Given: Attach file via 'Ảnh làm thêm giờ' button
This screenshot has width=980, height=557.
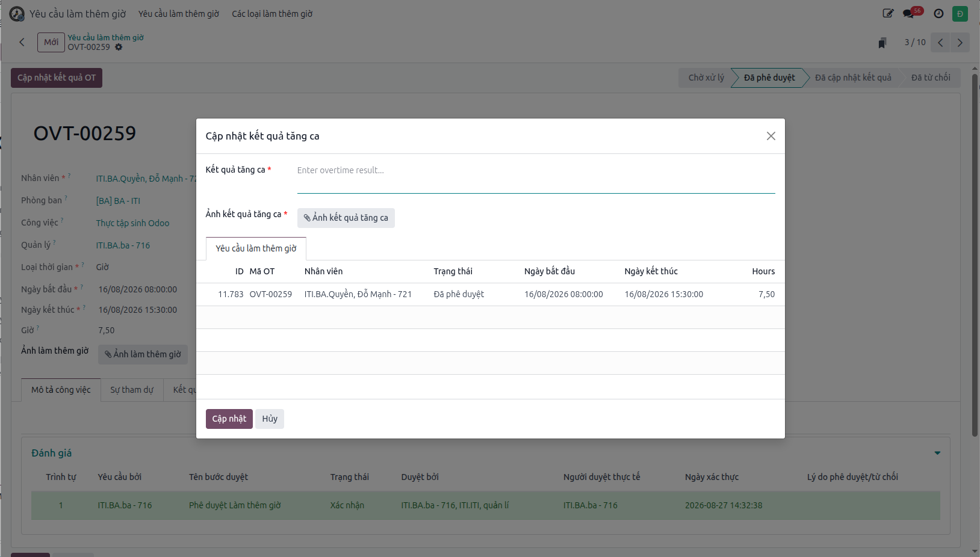Looking at the screenshot, I should pos(143,354).
